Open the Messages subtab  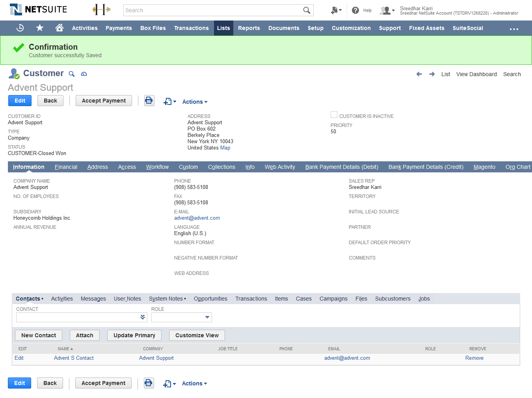coord(93,299)
